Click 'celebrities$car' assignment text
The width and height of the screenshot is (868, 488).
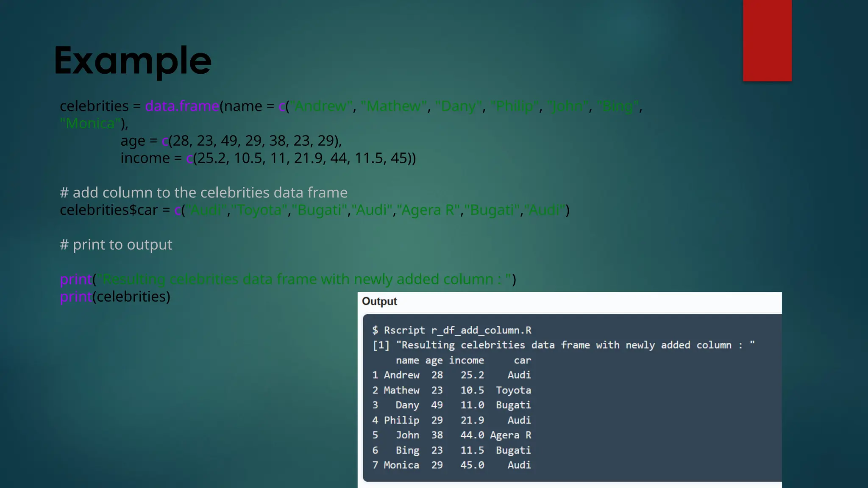click(109, 210)
